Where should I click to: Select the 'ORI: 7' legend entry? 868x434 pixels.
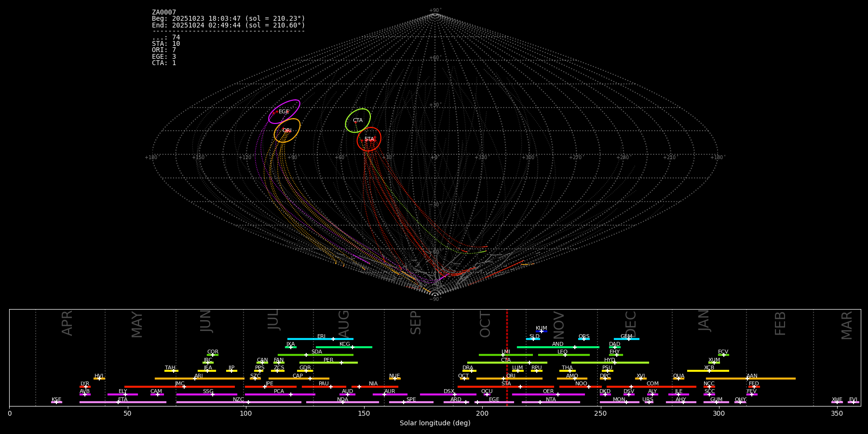tap(164, 50)
